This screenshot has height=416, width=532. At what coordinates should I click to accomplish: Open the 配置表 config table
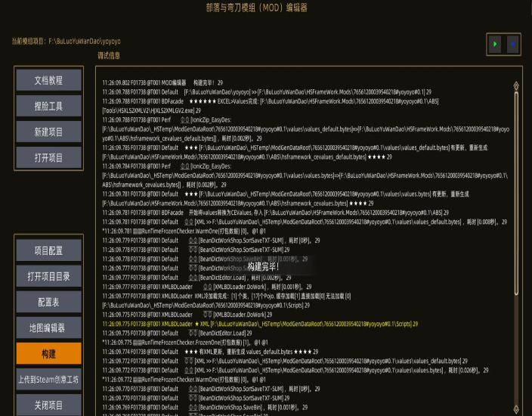tap(48, 303)
